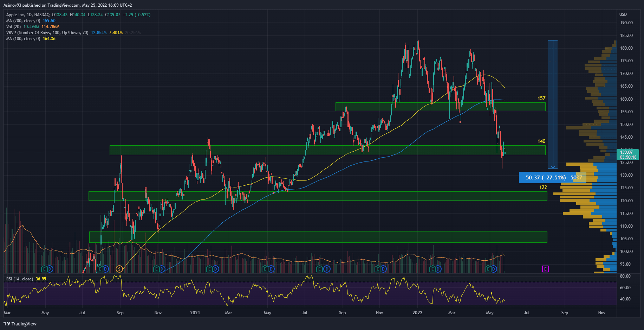Open the USD currency selector on price axis

(623, 14)
